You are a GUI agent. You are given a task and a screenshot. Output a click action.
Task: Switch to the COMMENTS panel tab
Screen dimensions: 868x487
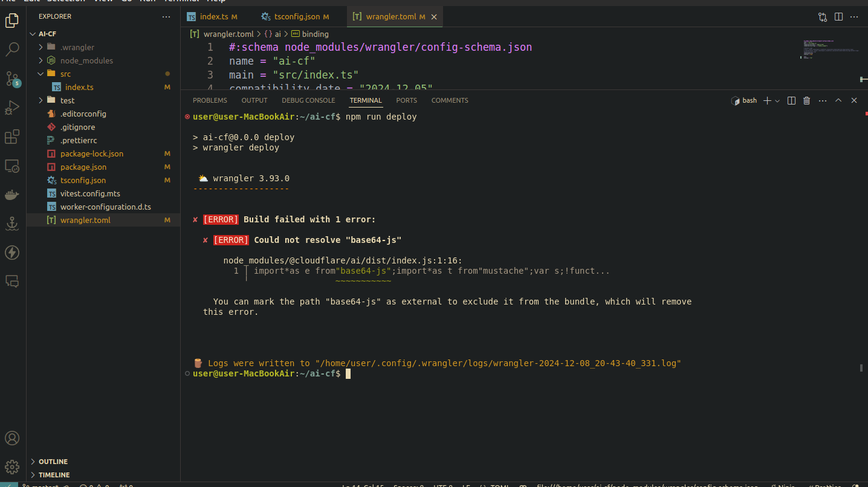[x=450, y=100]
